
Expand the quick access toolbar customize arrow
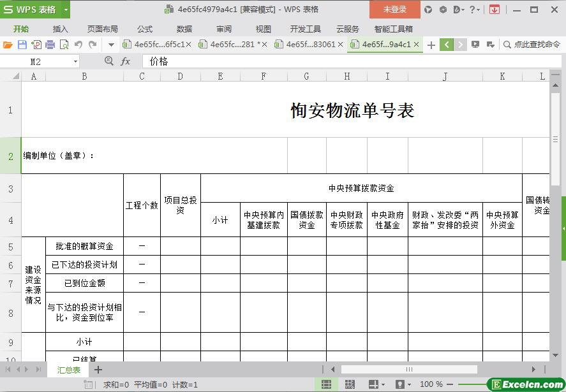110,45
